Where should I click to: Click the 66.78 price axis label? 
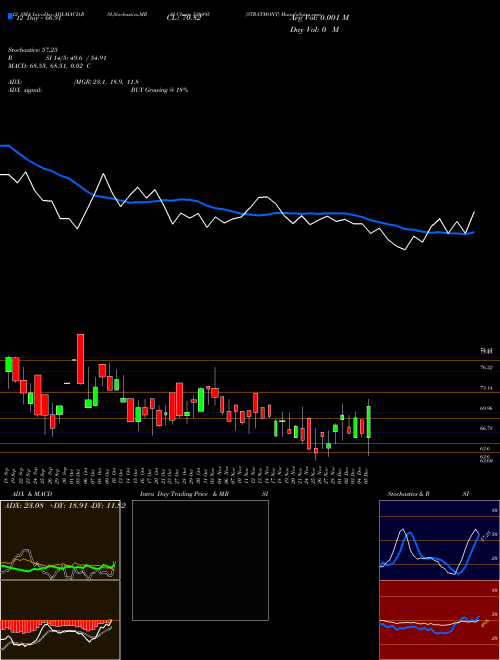click(486, 428)
